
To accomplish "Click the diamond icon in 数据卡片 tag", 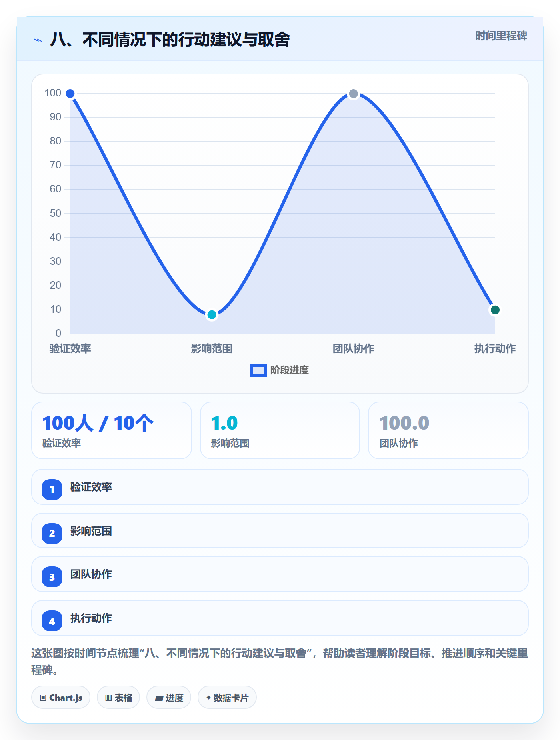I will (x=208, y=698).
